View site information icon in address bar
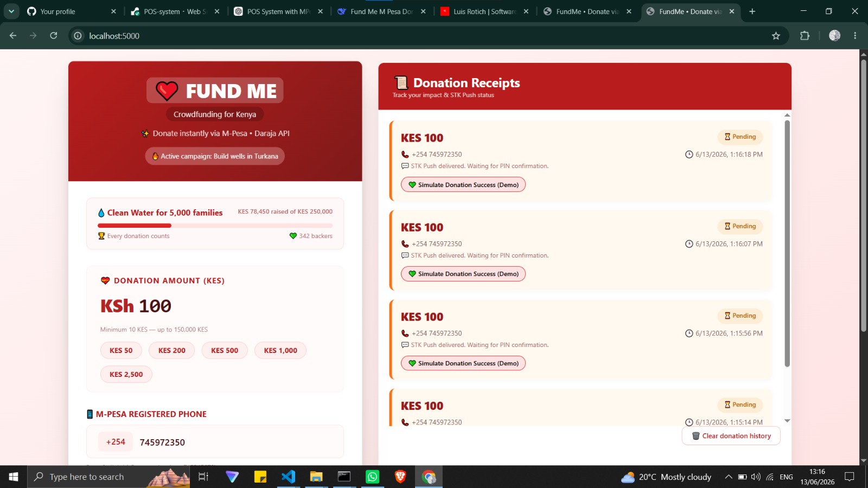 click(x=78, y=36)
